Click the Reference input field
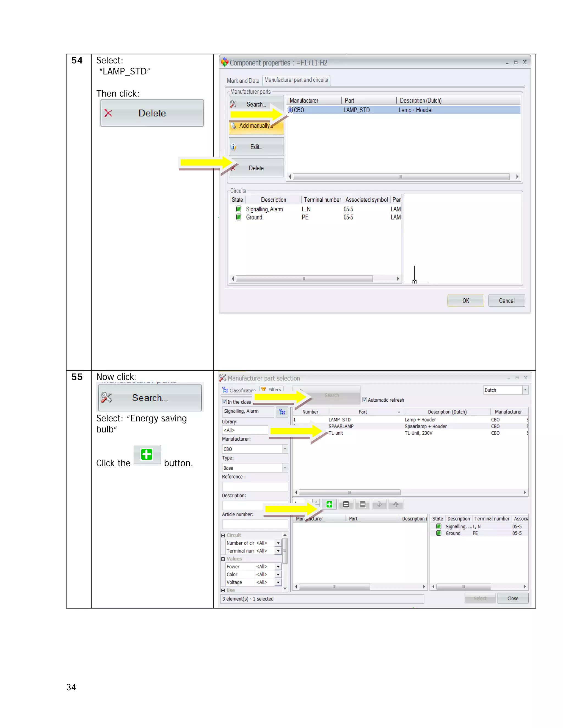This screenshot has height=728, width=563. (255, 486)
